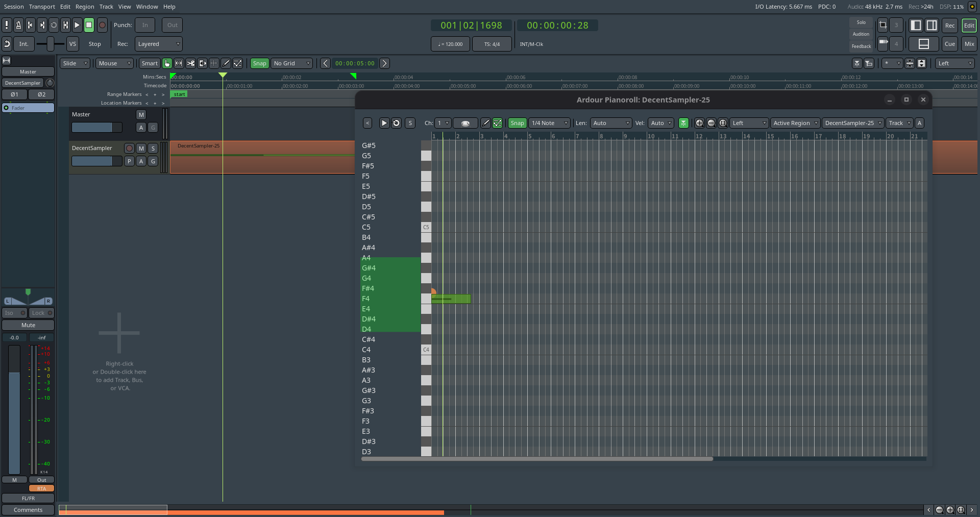The width and height of the screenshot is (980, 517).
Task: Toggle Smart mode button
Action: click(x=150, y=63)
